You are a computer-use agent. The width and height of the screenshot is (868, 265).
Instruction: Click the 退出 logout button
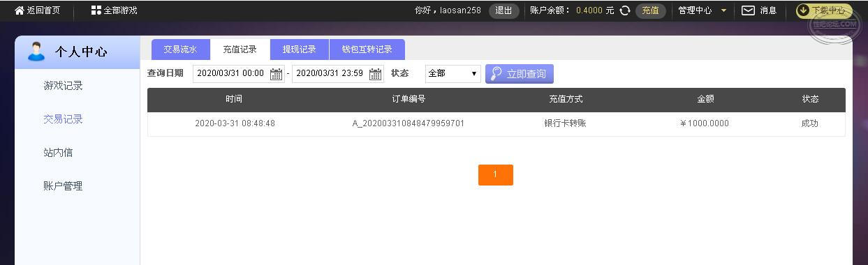[503, 10]
